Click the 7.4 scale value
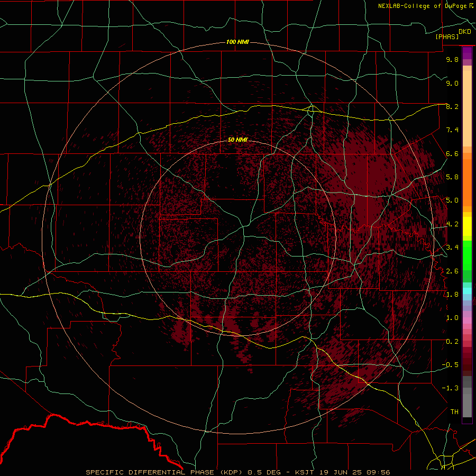Image resolution: width=476 pixels, height=476 pixels. point(452,130)
